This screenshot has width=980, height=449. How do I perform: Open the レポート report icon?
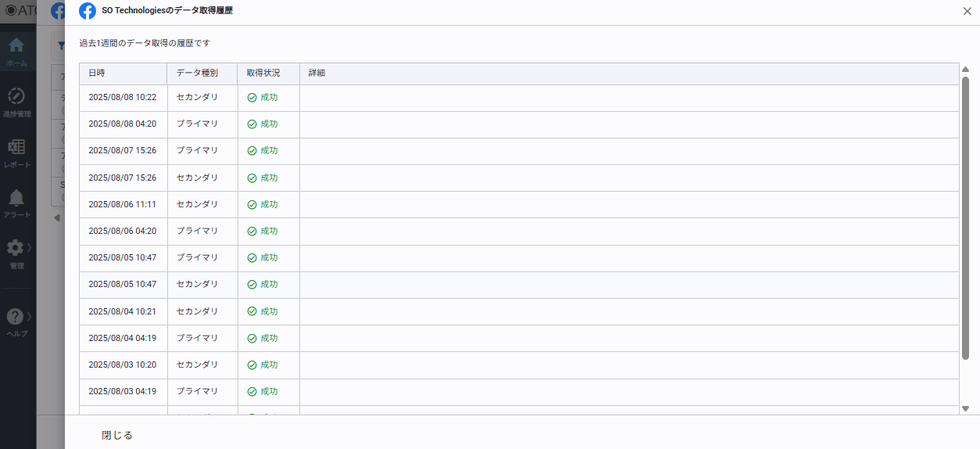16,148
